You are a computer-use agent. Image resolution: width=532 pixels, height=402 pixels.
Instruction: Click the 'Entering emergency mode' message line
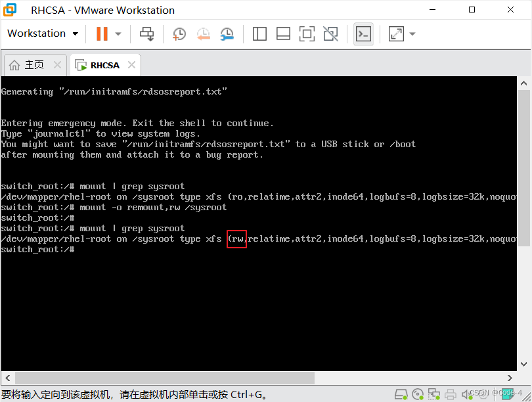click(137, 123)
